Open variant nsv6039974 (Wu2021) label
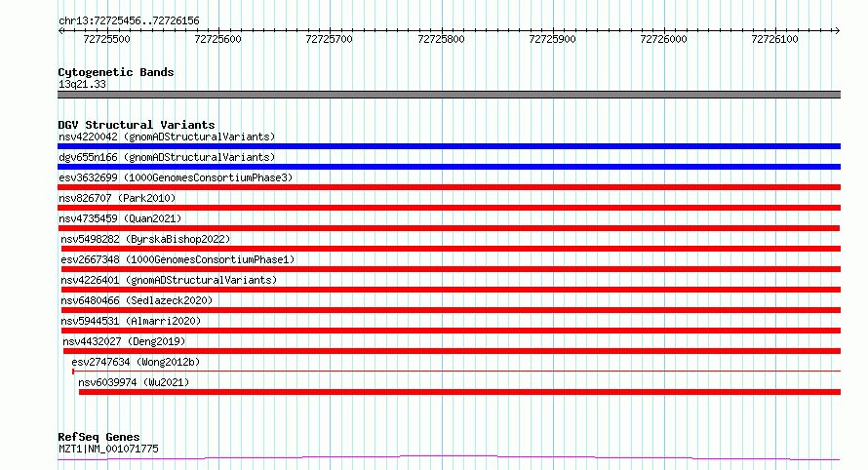 pyautogui.click(x=134, y=382)
